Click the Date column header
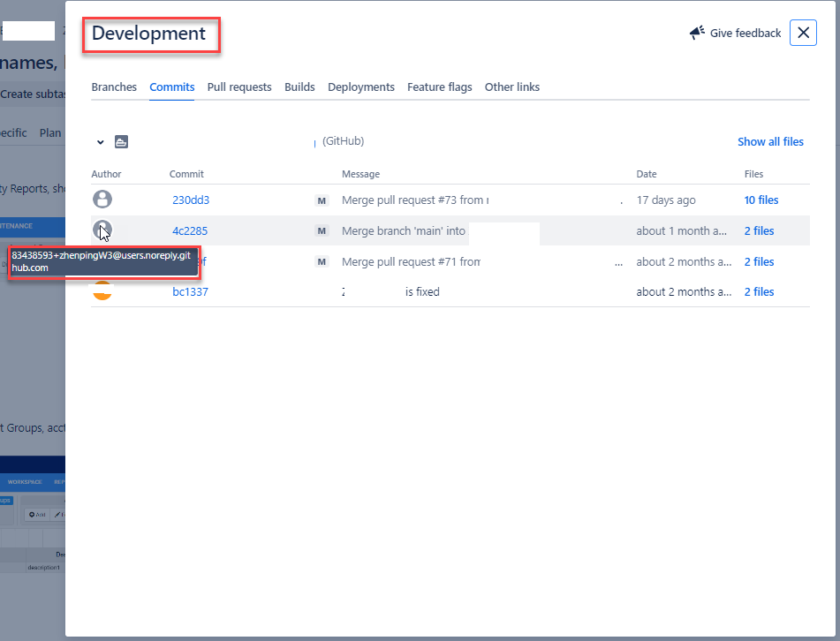 tap(646, 174)
